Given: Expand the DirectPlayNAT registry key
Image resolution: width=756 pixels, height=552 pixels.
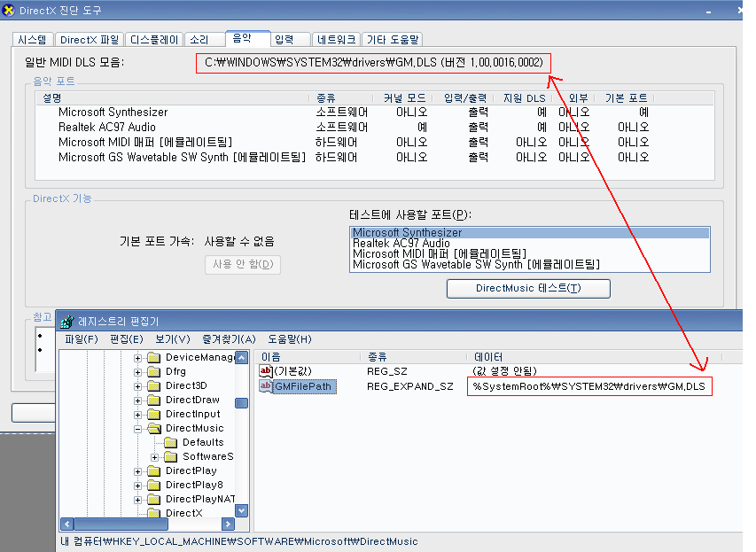Looking at the screenshot, I should (x=138, y=500).
